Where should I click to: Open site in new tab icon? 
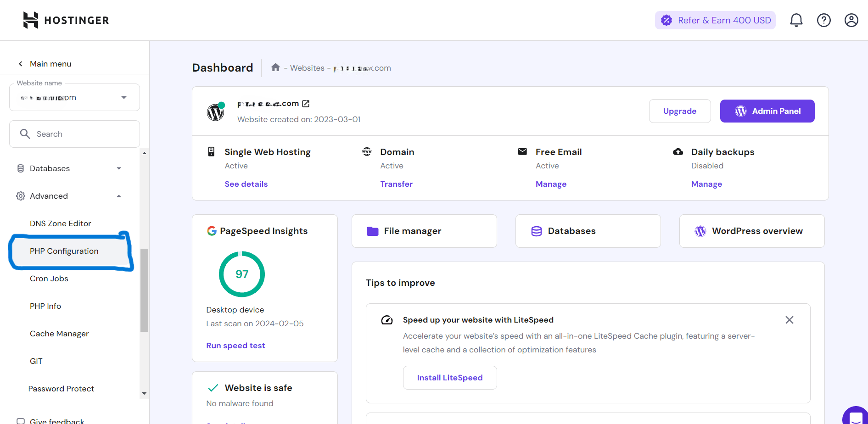coord(306,104)
